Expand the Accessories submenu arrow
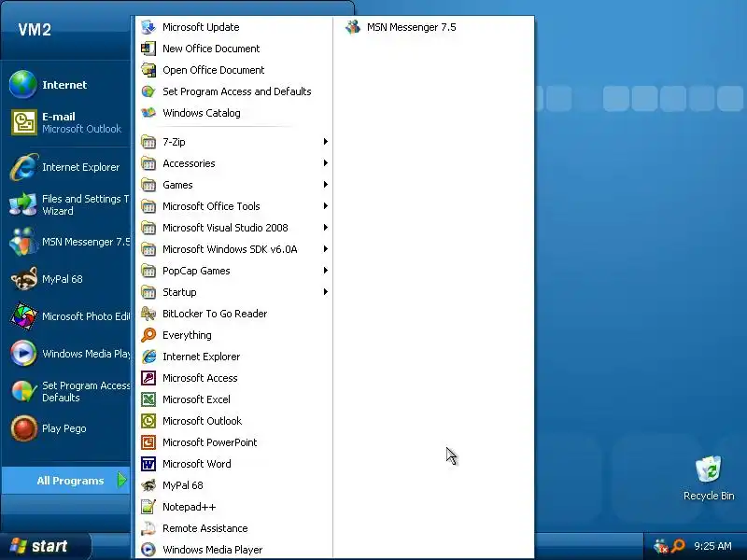 pyautogui.click(x=325, y=162)
